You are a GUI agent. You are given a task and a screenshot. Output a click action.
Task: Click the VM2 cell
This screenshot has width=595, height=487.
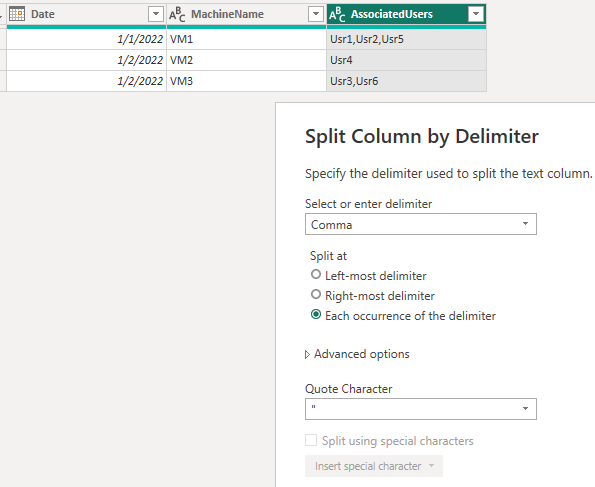pos(246,60)
